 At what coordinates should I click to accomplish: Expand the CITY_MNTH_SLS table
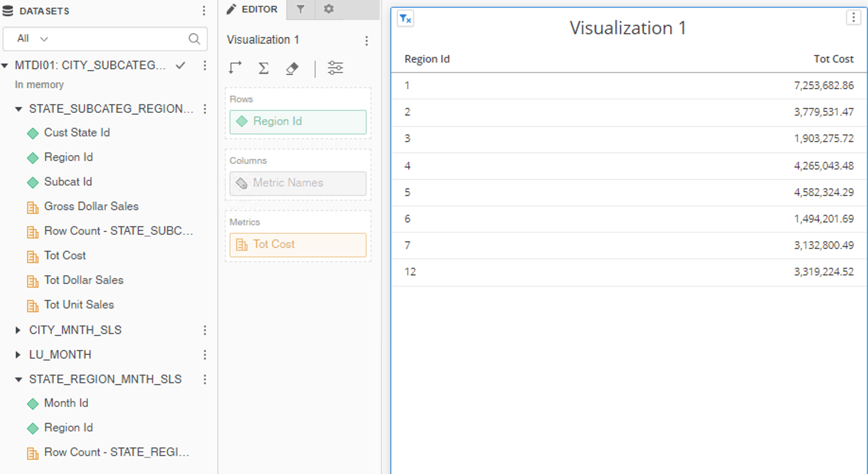coord(18,330)
